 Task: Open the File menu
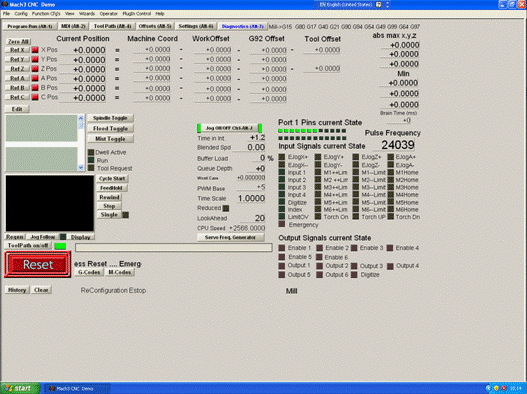click(x=6, y=14)
